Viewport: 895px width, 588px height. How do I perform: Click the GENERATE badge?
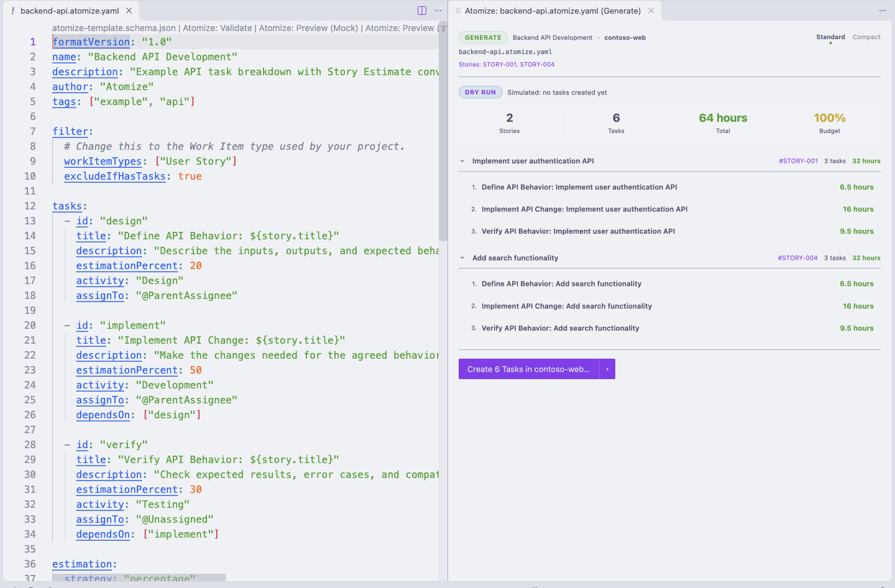click(483, 38)
